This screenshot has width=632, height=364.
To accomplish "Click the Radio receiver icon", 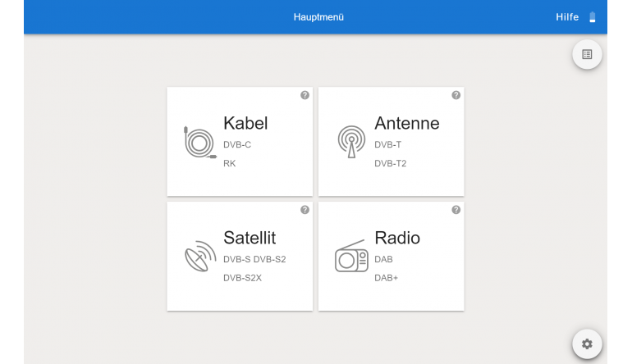I will 351,256.
